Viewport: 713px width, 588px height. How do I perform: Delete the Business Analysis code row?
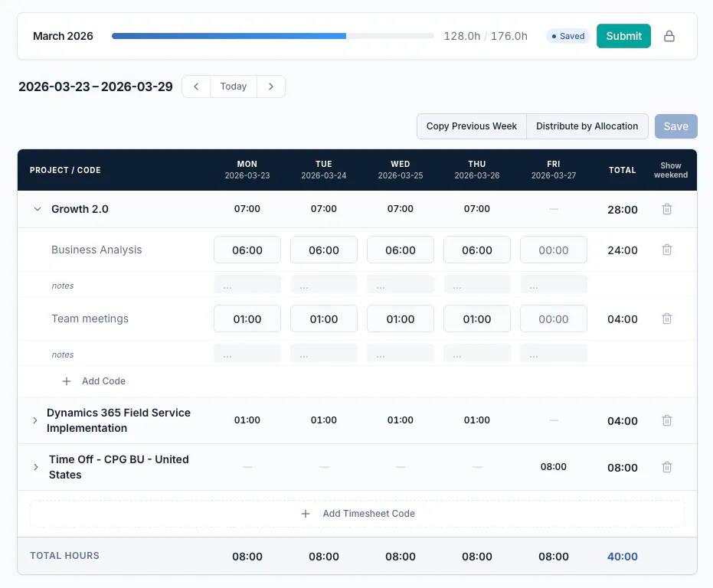click(666, 250)
